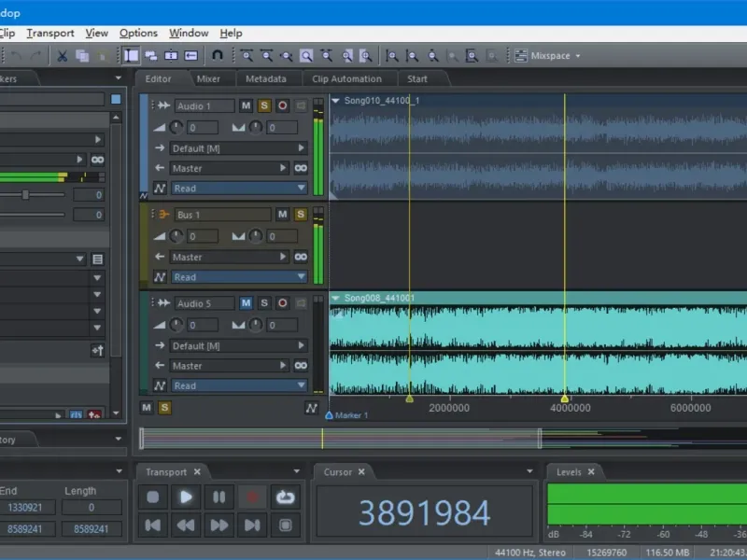Image resolution: width=747 pixels, height=560 pixels.
Task: Switch to the Mixer tab
Action: point(208,79)
